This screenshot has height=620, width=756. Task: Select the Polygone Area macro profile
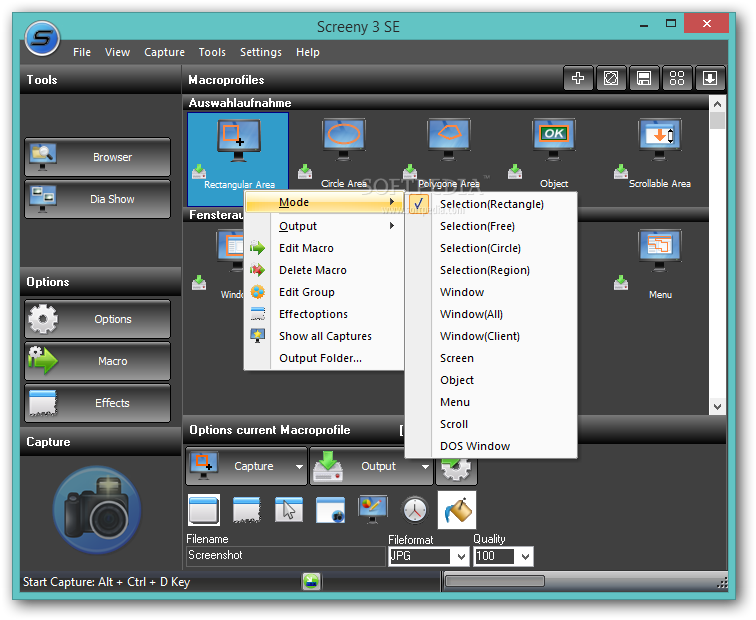point(448,153)
